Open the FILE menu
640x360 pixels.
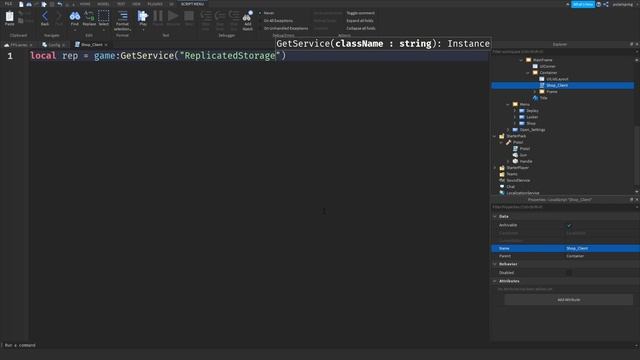(x=8, y=4)
